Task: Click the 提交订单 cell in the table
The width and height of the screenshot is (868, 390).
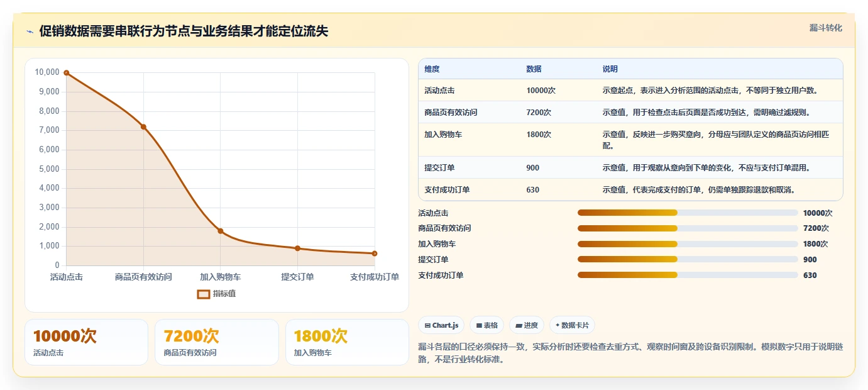Action: pyautogui.click(x=439, y=168)
